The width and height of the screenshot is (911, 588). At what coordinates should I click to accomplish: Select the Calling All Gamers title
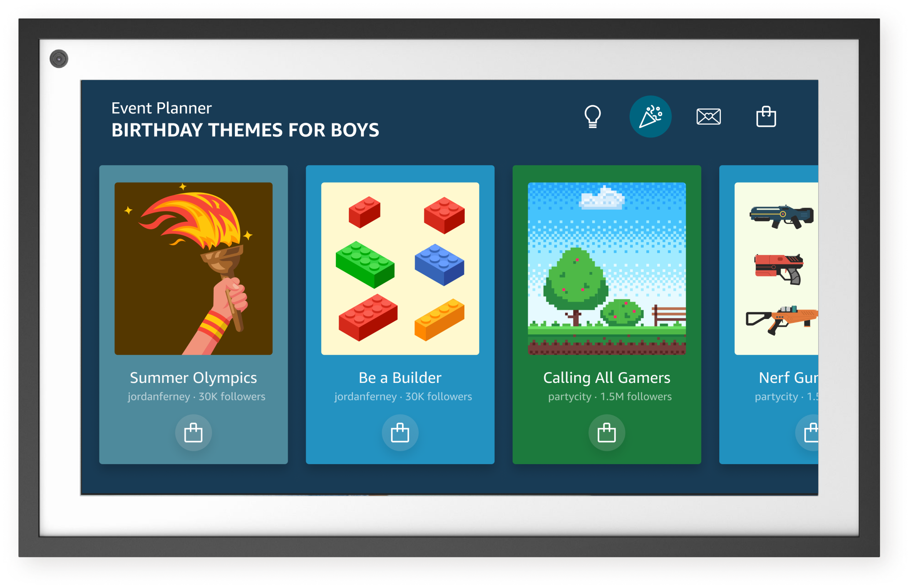[606, 378]
